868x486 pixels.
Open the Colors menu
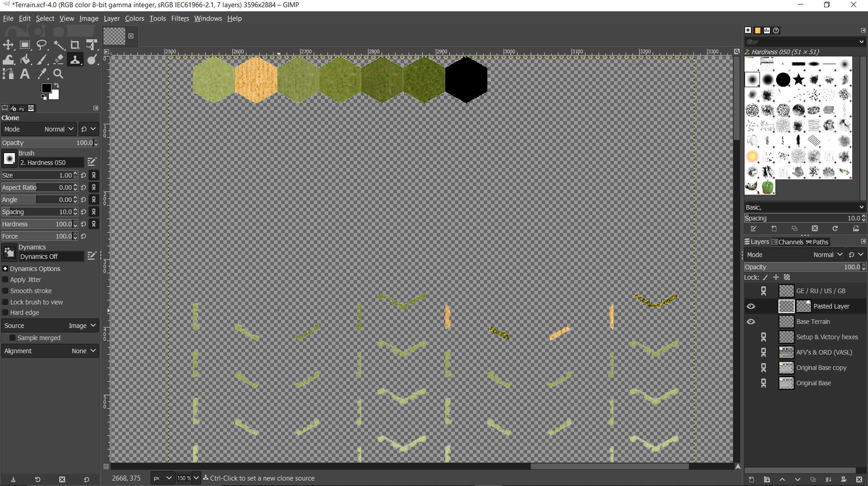135,19
